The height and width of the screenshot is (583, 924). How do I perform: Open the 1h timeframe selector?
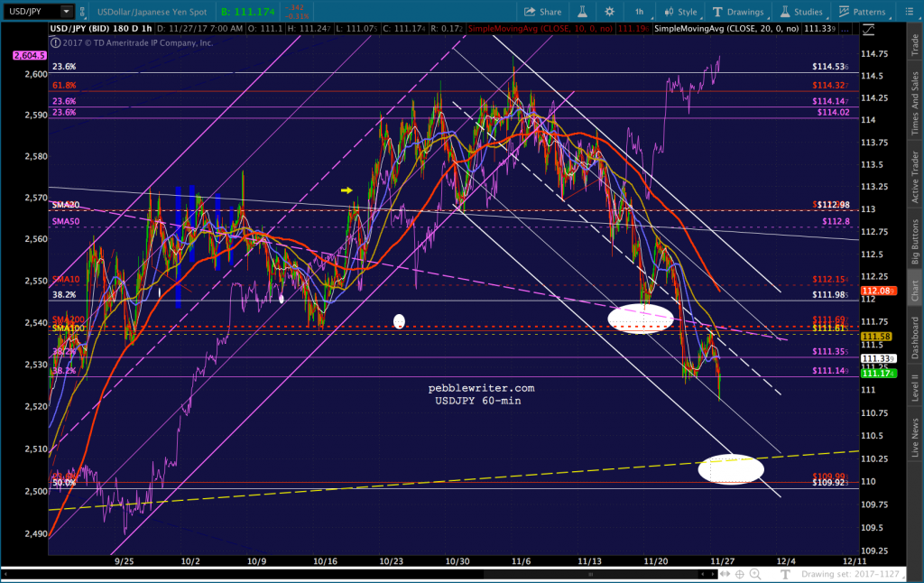click(x=640, y=12)
